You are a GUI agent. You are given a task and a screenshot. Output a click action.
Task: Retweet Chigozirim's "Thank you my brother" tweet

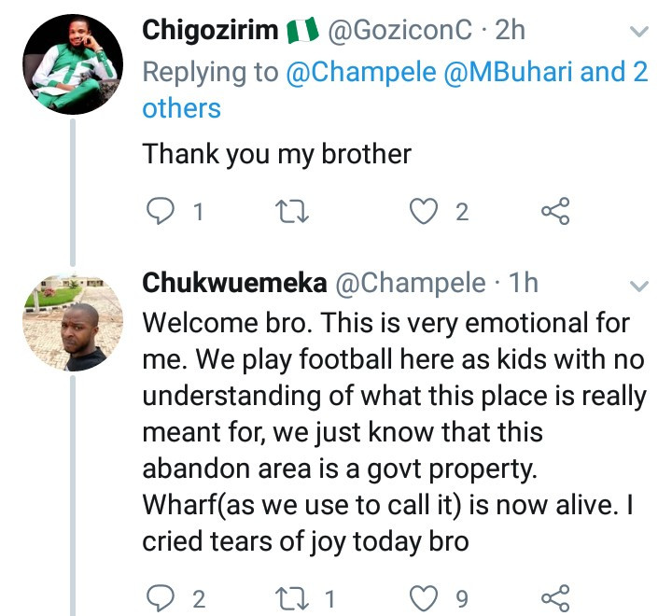coord(297,213)
